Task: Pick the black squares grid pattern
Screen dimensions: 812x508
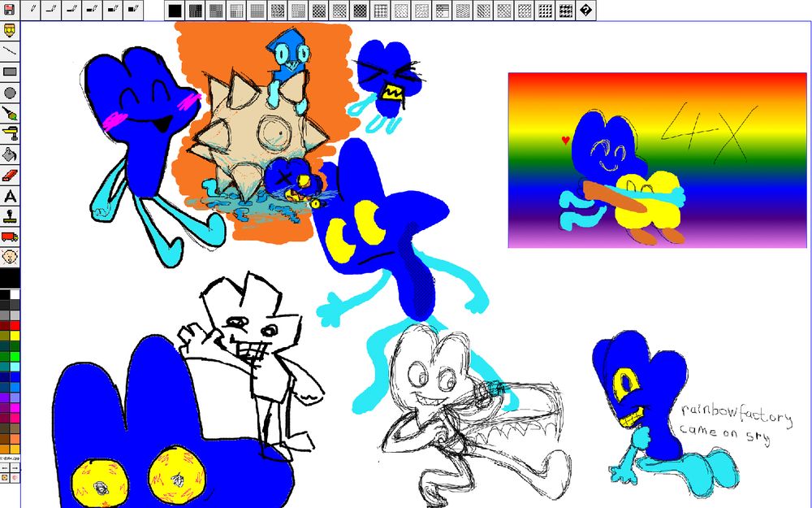Action: [x=545, y=11]
